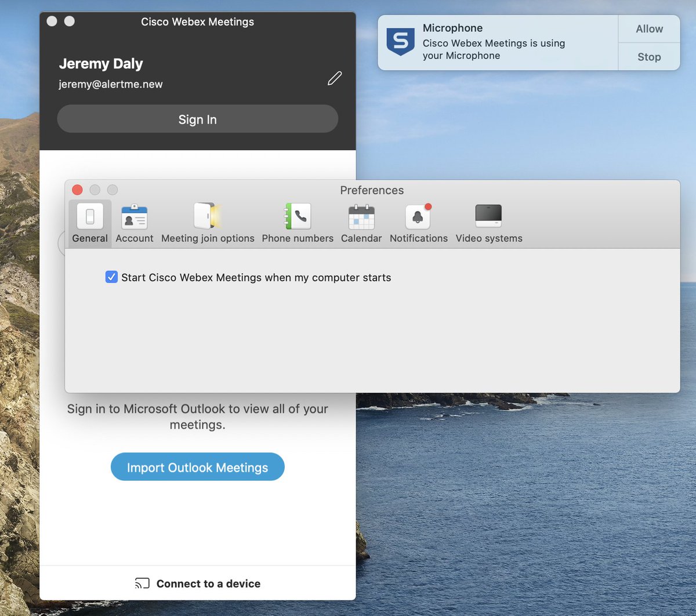
Task: Open the Video systems icon
Action: point(488,216)
